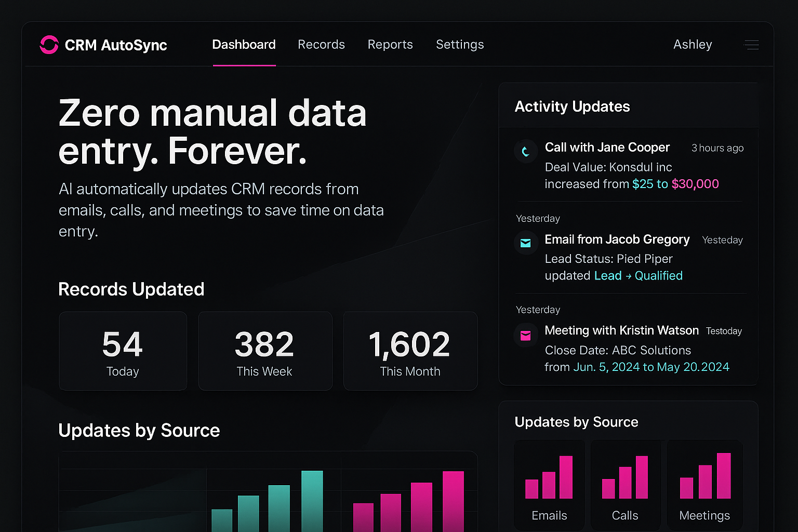Select the 382 This Week card
798x532 pixels.
pyautogui.click(x=265, y=351)
